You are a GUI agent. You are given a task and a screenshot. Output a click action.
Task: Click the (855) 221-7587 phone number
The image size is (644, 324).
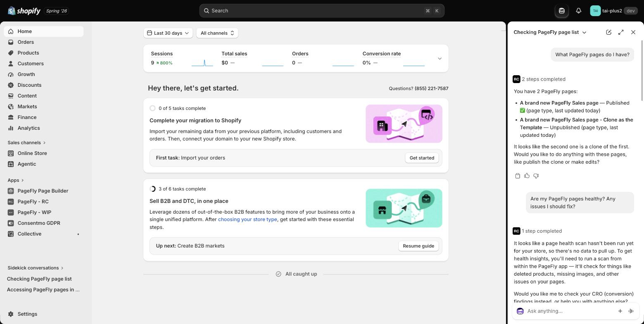click(x=431, y=88)
